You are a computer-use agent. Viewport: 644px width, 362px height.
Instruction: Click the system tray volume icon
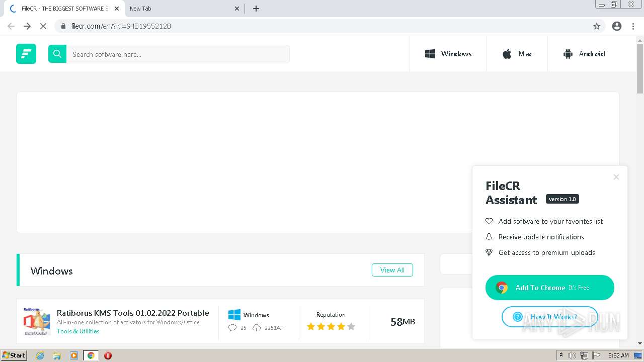[x=572, y=355]
